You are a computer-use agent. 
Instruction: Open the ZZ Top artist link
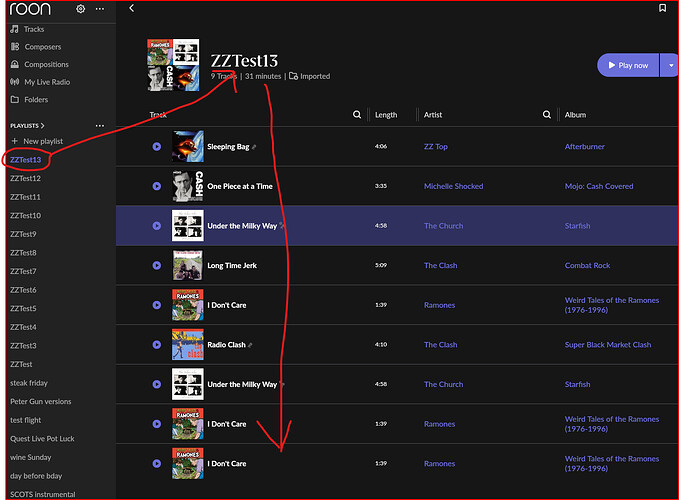[436, 147]
